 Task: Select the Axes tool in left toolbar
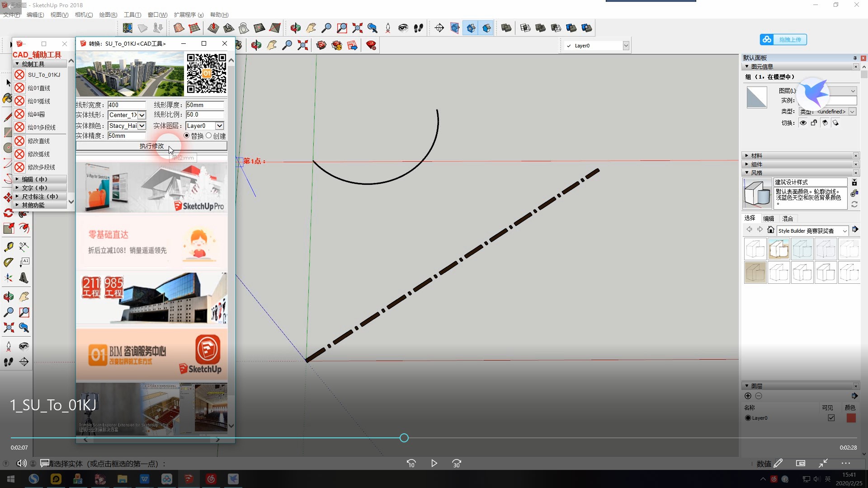(x=9, y=278)
